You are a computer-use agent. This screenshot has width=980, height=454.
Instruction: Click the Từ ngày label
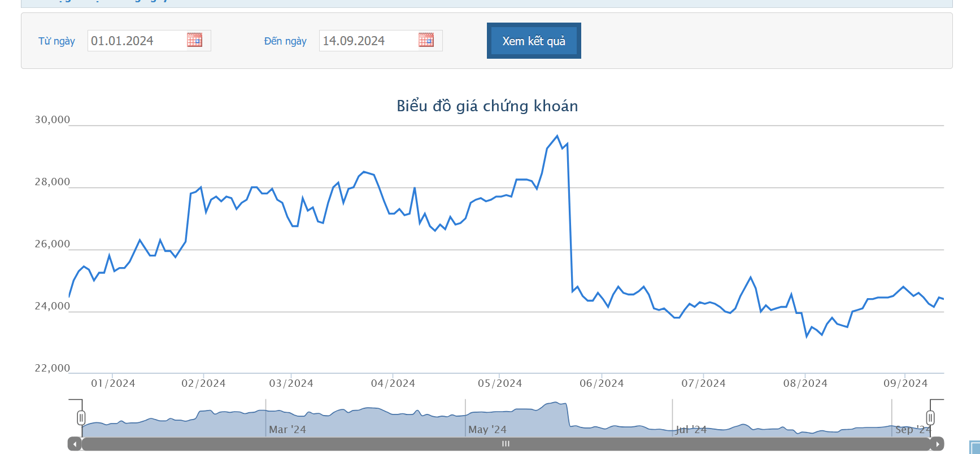click(x=56, y=41)
